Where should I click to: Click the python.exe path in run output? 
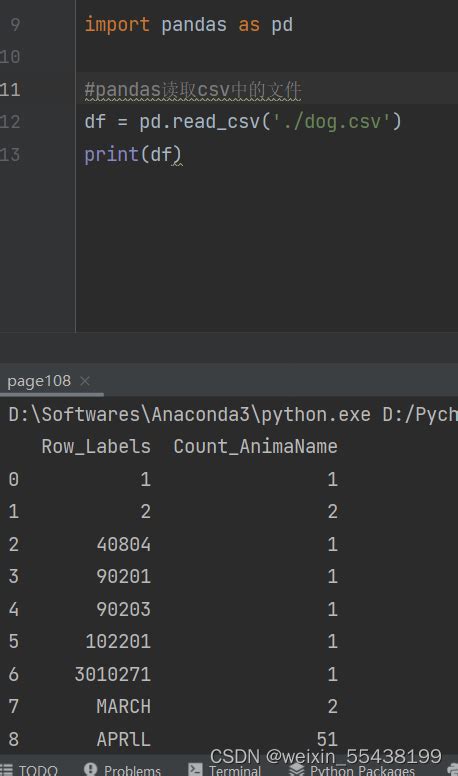[x=189, y=414]
